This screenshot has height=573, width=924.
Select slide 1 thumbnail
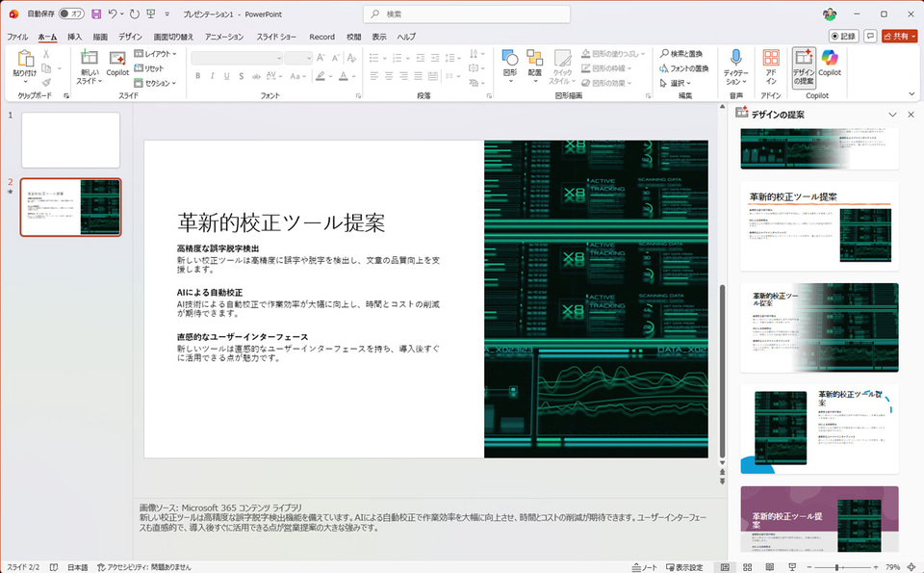[x=70, y=141]
